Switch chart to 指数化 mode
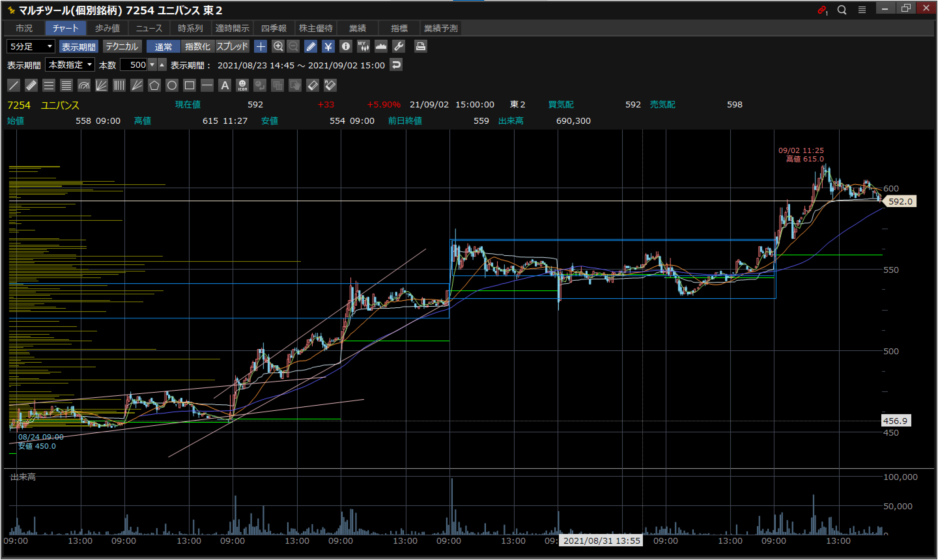 pyautogui.click(x=197, y=47)
